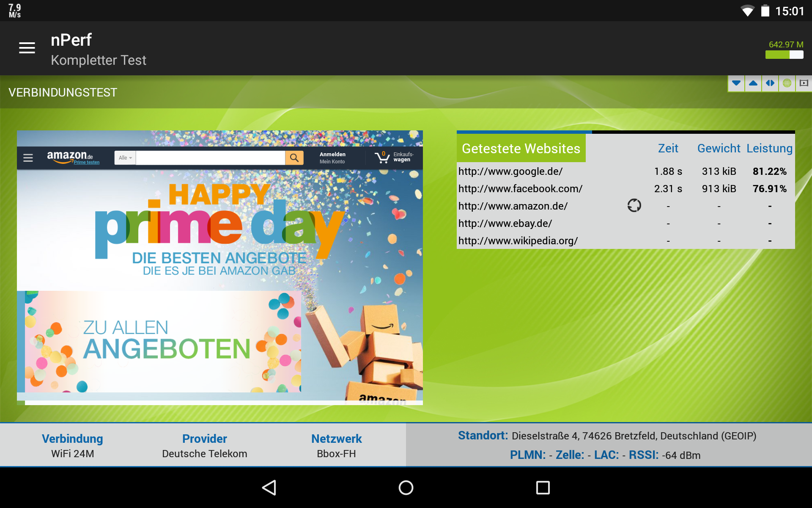Tap the 'Gewicht' column header
812x508 pixels.
719,148
